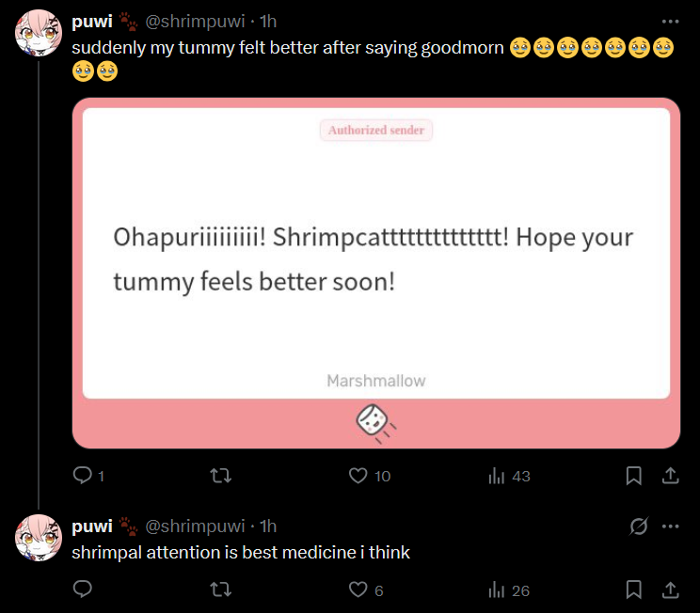This screenshot has height=613, width=700.
Task: Open more options on first tweet
Action: point(670,21)
